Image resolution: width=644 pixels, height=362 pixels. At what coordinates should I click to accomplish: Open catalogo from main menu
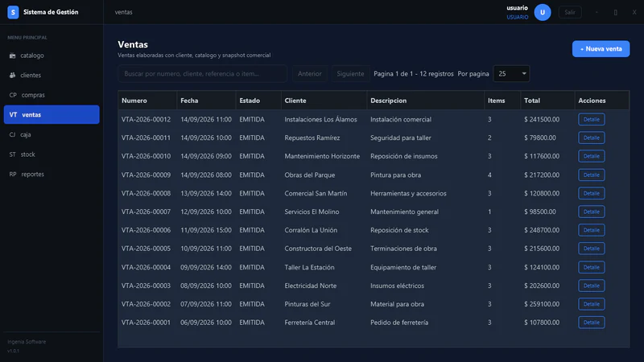[x=52, y=56]
